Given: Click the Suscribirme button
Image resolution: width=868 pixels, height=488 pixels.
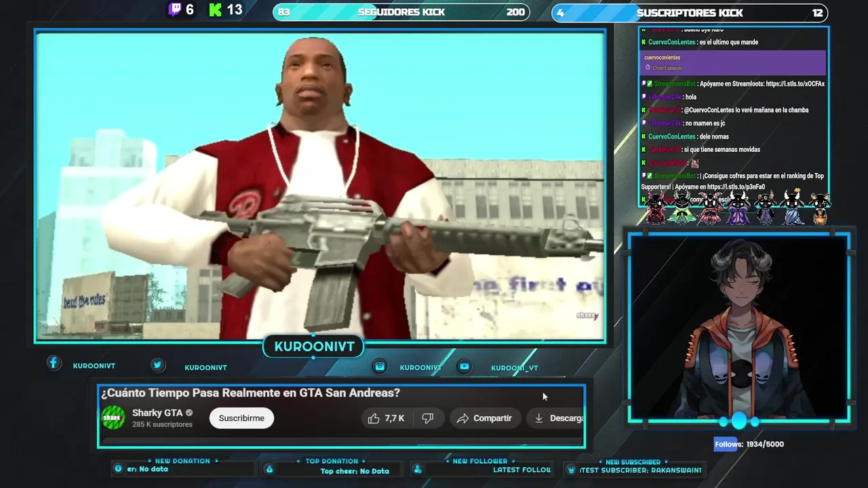Looking at the screenshot, I should [x=241, y=418].
